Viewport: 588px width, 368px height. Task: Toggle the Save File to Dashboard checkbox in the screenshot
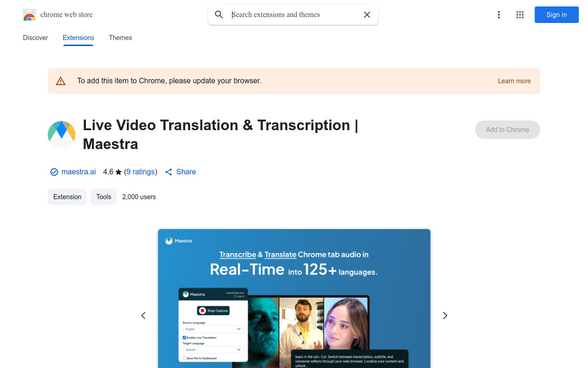pyautogui.click(x=185, y=358)
